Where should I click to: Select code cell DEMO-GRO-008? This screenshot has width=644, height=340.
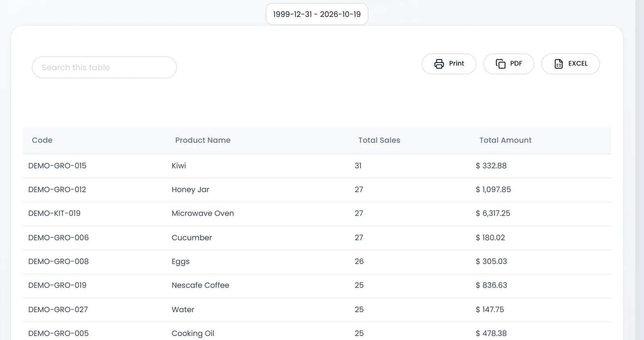click(x=58, y=261)
